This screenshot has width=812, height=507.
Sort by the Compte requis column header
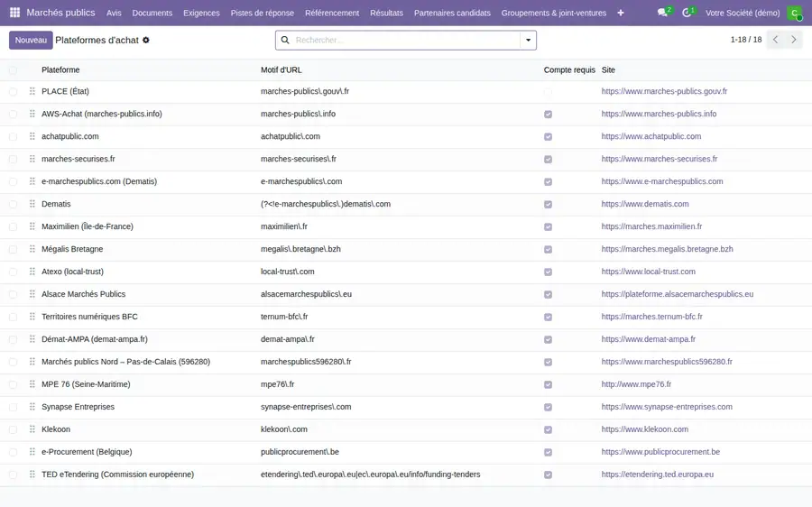click(569, 69)
